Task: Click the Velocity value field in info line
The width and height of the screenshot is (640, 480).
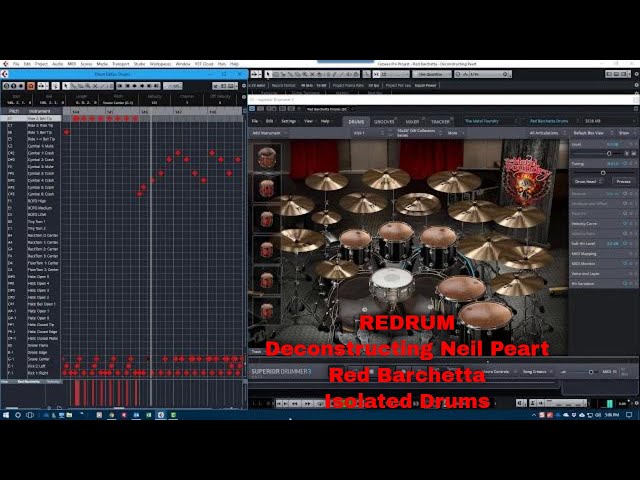Action: click(154, 102)
